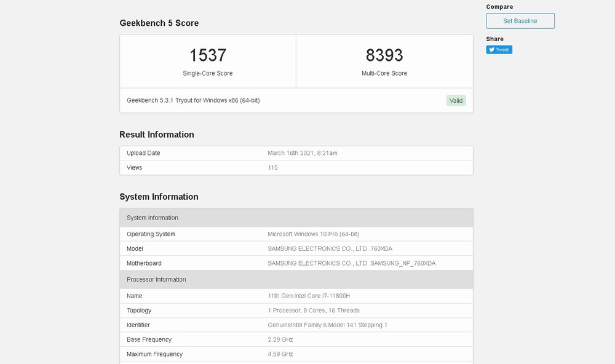The width and height of the screenshot is (615, 364).
Task: Select the multi-core score 8393
Action: 384,55
